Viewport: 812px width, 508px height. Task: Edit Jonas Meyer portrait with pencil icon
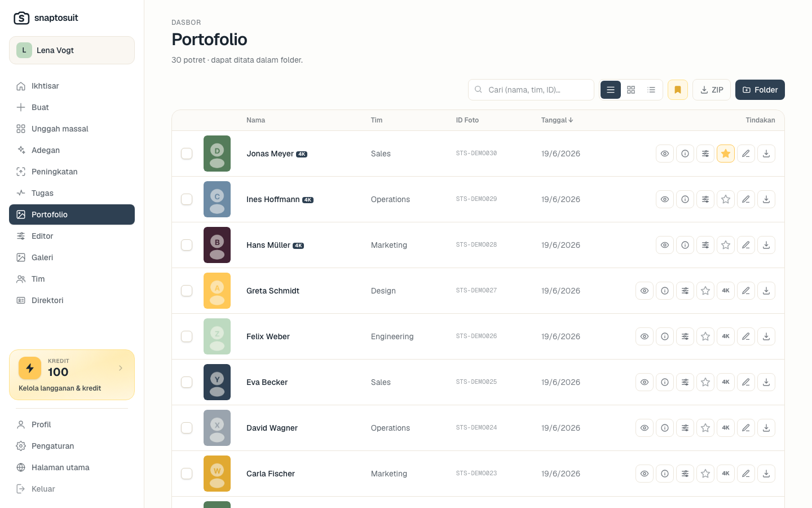746,154
